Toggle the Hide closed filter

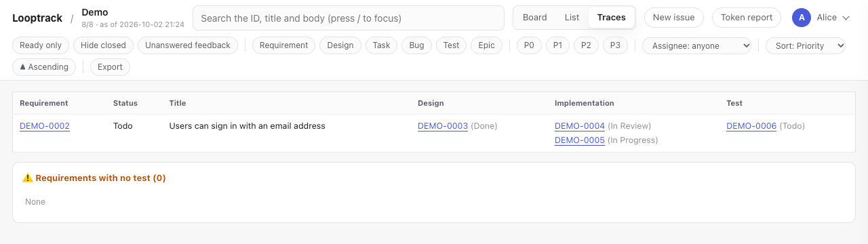[x=103, y=45]
